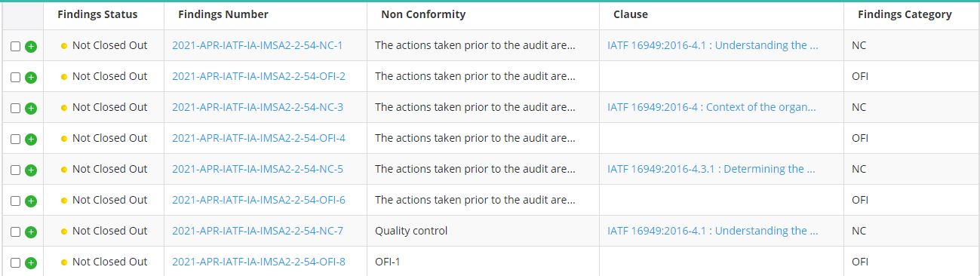Open finding link ending OFI-8

click(x=259, y=262)
